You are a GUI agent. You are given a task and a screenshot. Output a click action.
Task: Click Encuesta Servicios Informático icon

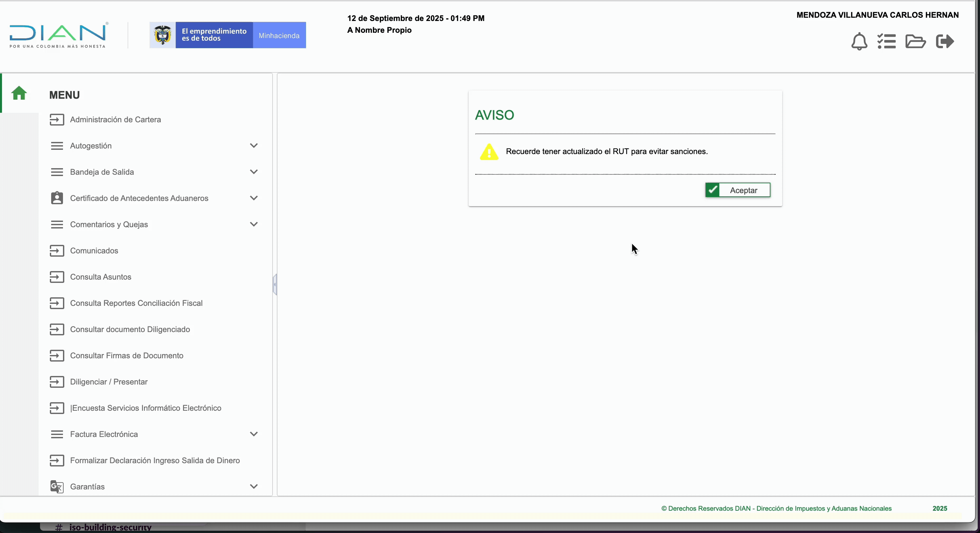(57, 408)
